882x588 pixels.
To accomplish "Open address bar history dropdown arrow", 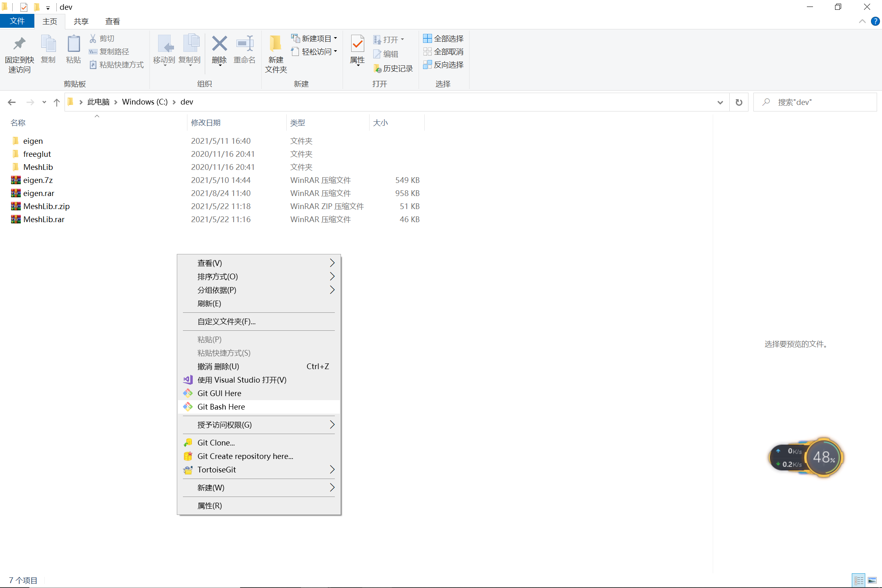I will click(x=720, y=102).
